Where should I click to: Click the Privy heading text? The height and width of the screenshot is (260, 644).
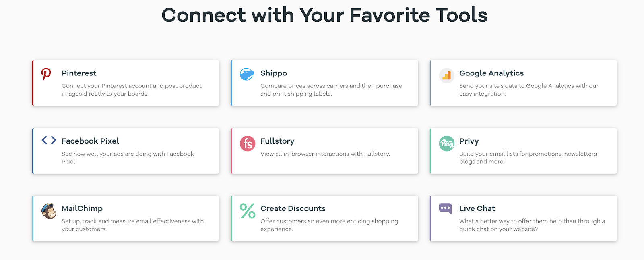click(x=469, y=141)
